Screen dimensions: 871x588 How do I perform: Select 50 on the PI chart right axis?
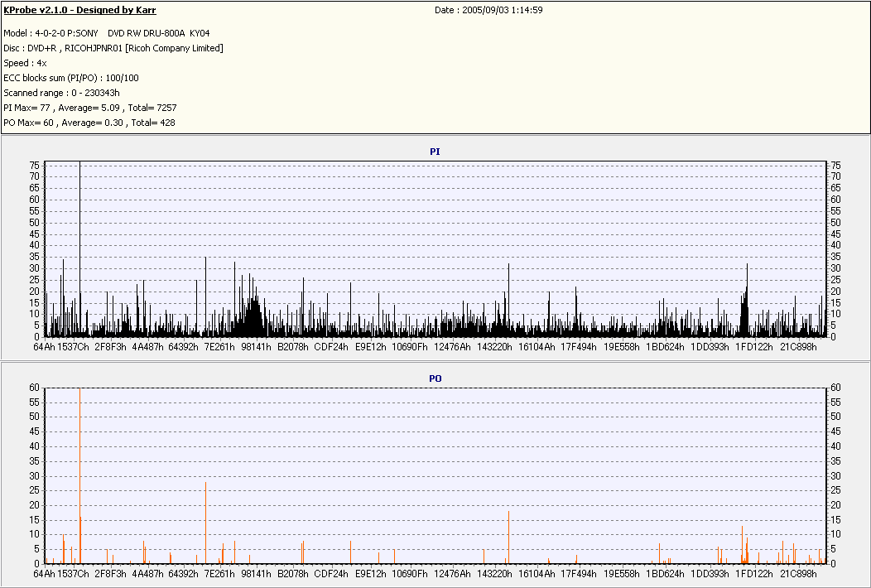point(836,222)
